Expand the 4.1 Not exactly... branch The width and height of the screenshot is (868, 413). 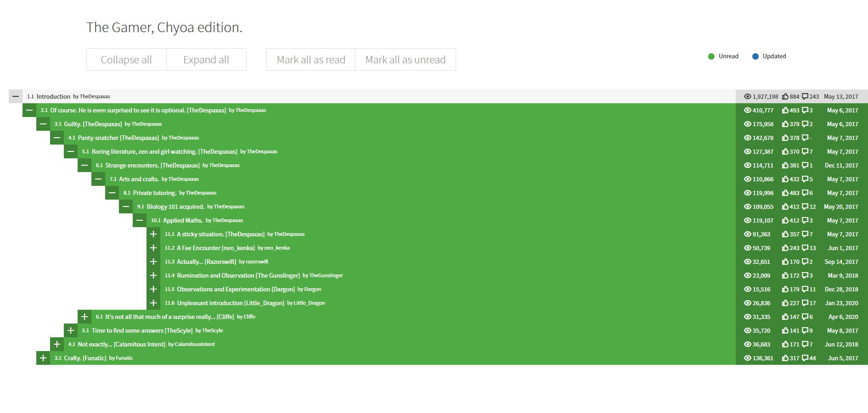(57, 344)
